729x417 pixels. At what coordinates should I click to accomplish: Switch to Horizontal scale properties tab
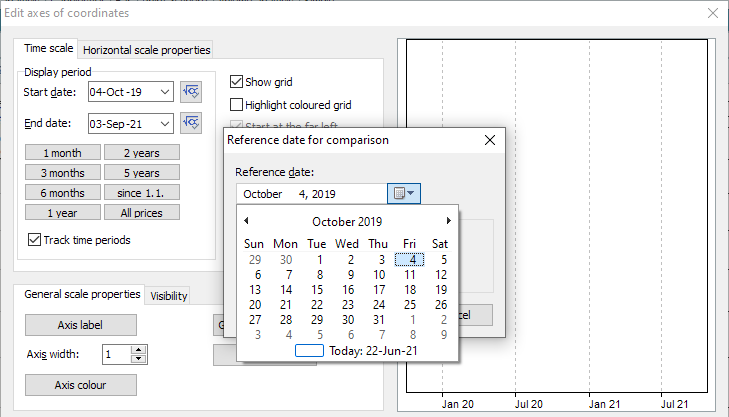coord(146,50)
